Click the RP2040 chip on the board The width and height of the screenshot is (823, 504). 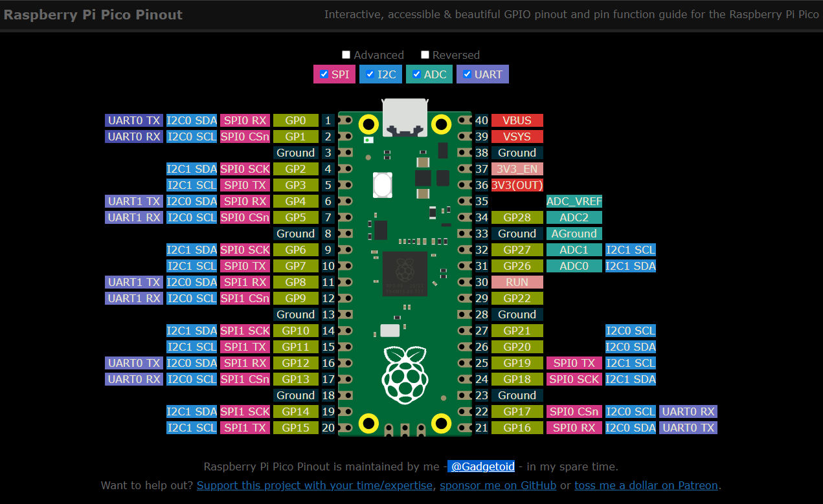(405, 274)
